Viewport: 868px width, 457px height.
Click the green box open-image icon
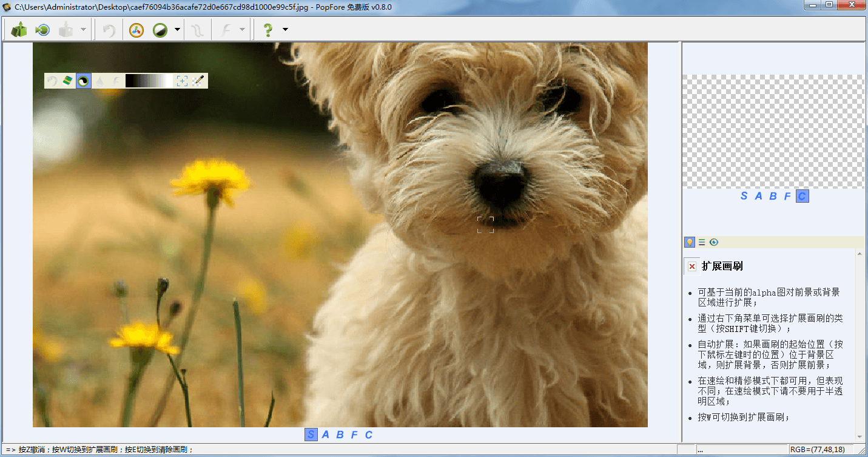[x=19, y=30]
